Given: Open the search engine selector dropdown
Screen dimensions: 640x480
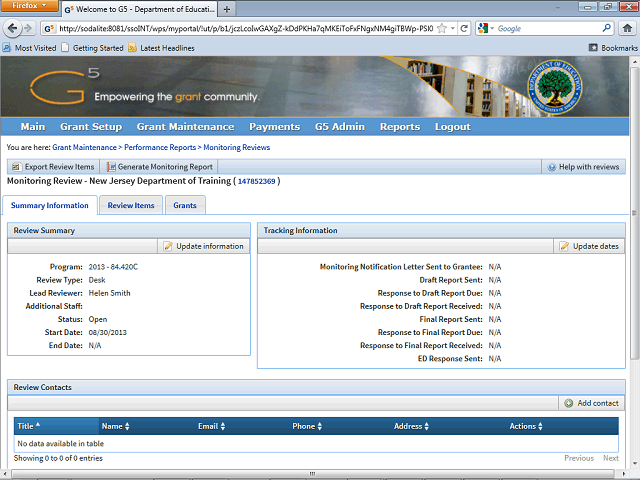Looking at the screenshot, I should click(x=492, y=29).
